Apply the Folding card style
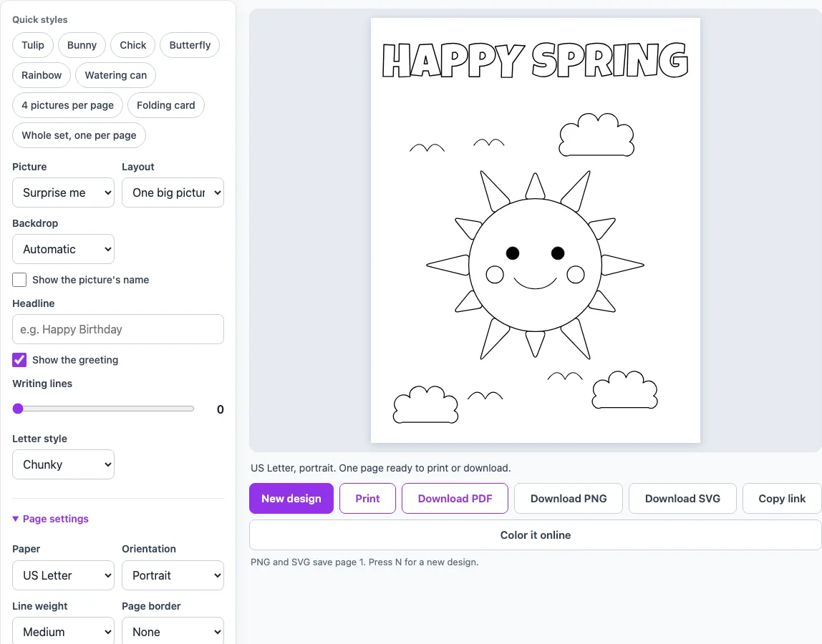822x644 pixels. coord(165,105)
